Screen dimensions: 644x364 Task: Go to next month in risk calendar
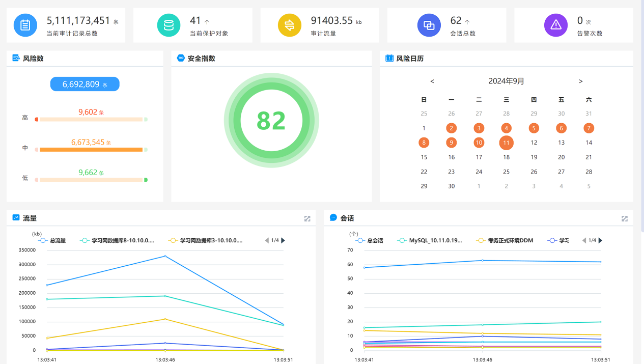coord(580,81)
